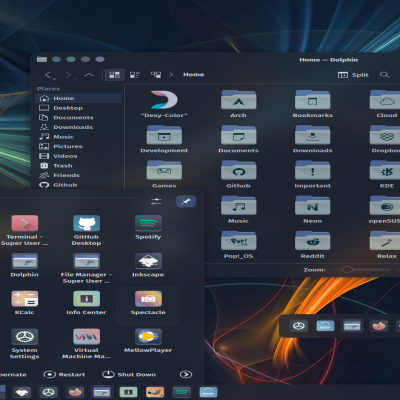This screenshot has width=400, height=400.
Task: Open the Downloads folder icon in file view
Action: click(x=313, y=139)
